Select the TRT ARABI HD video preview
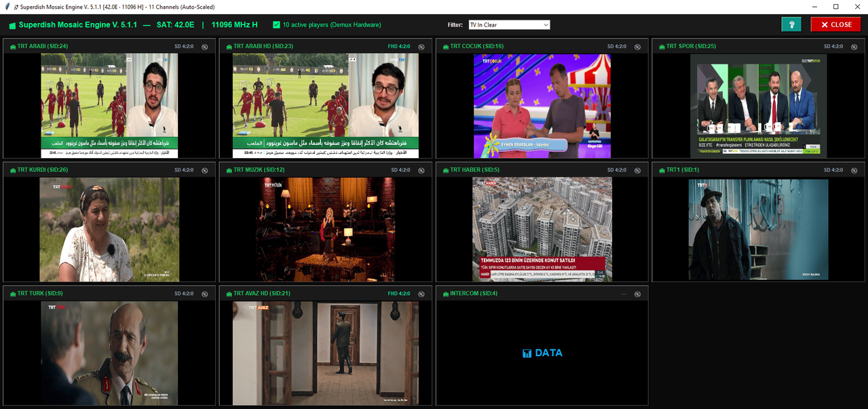868x409 pixels. coord(326,106)
